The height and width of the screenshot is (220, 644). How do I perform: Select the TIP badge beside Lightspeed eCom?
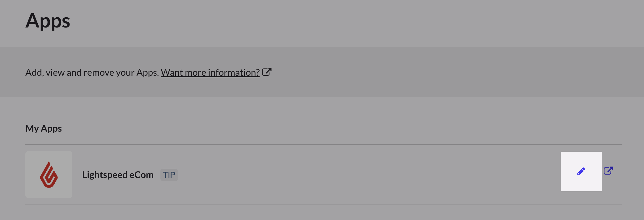[x=169, y=175]
